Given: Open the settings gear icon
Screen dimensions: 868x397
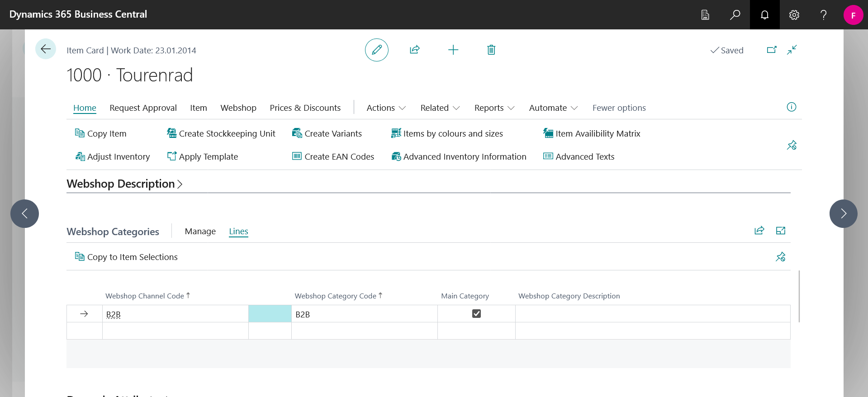Looking at the screenshot, I should point(794,15).
